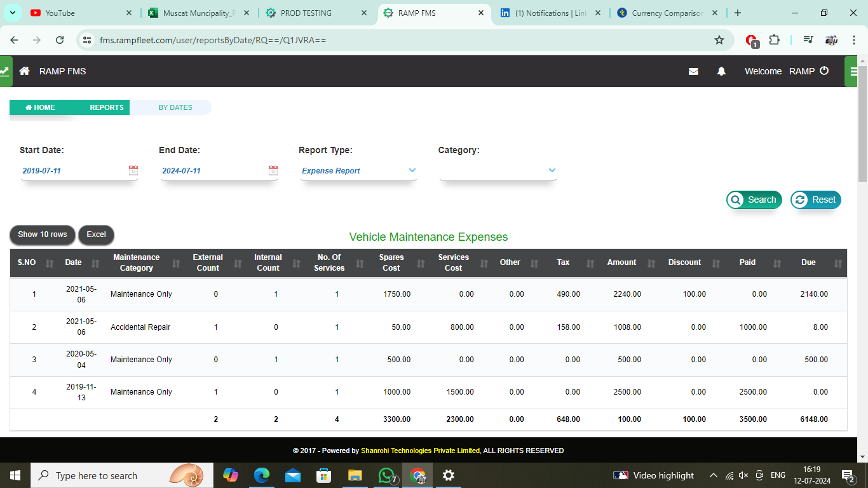This screenshot has height=488, width=868.
Task: Click the home icon next to RAMP FMS
Action: coord(24,71)
